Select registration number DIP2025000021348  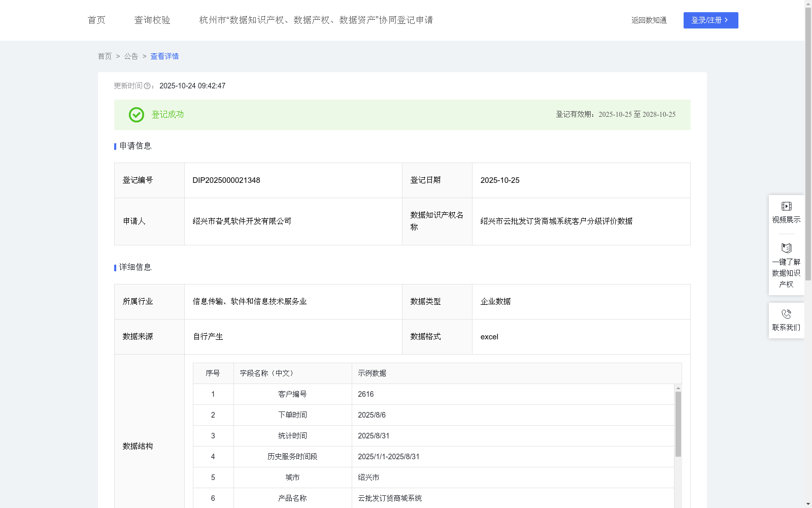[226, 180]
